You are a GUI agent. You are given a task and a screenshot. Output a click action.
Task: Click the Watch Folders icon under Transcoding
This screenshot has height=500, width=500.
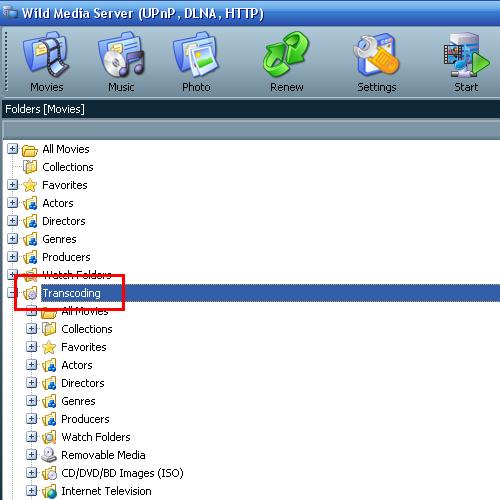[49, 437]
